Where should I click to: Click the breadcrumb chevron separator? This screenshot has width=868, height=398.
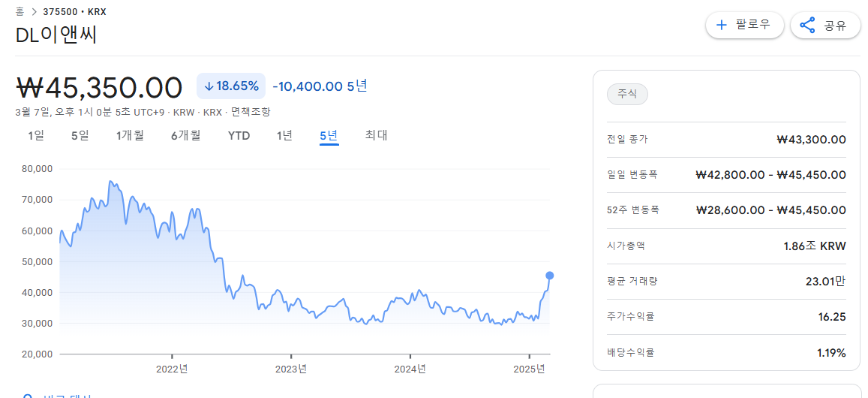34,11
